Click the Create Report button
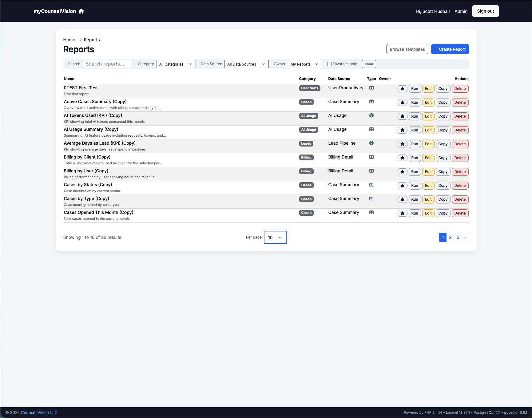Image resolution: width=532 pixels, height=418 pixels. (450, 49)
